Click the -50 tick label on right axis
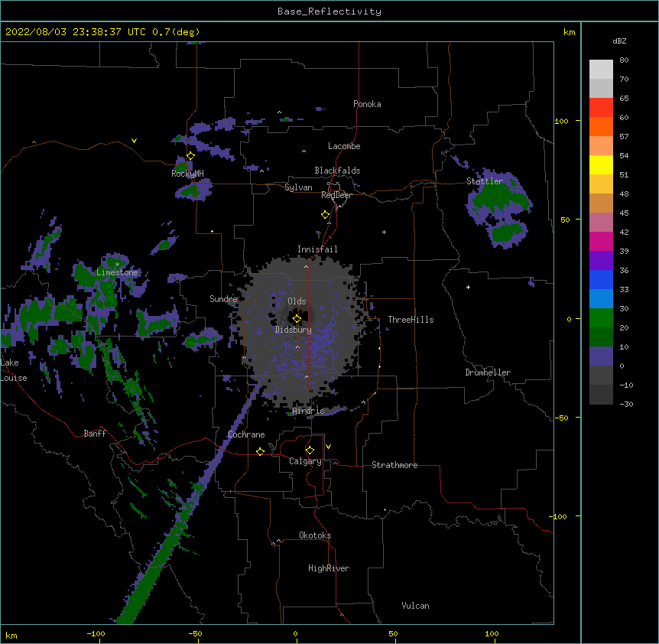 click(x=561, y=418)
